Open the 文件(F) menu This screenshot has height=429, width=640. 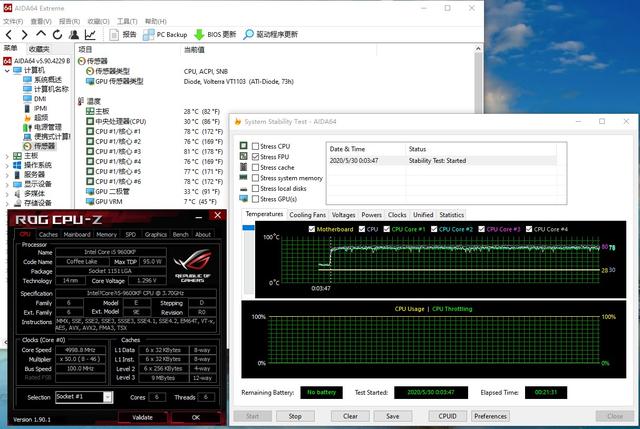(x=13, y=21)
